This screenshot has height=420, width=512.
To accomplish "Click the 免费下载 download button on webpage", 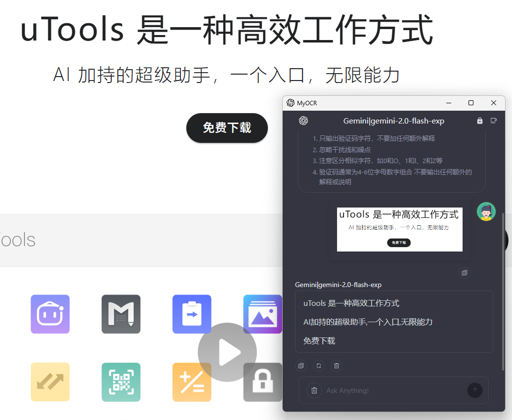I will [227, 127].
